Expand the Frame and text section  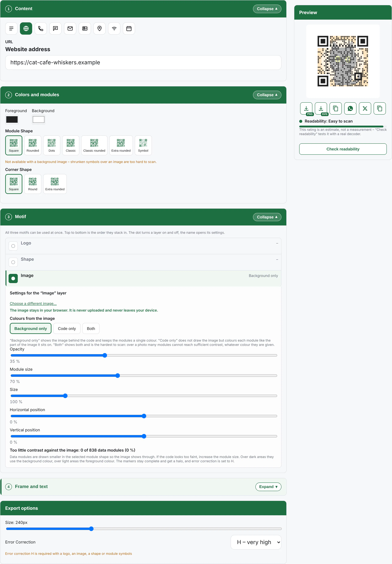[x=268, y=487]
